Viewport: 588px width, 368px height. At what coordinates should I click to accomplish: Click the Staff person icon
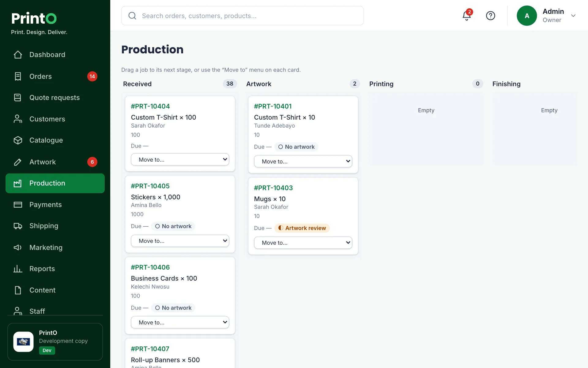coord(18,311)
